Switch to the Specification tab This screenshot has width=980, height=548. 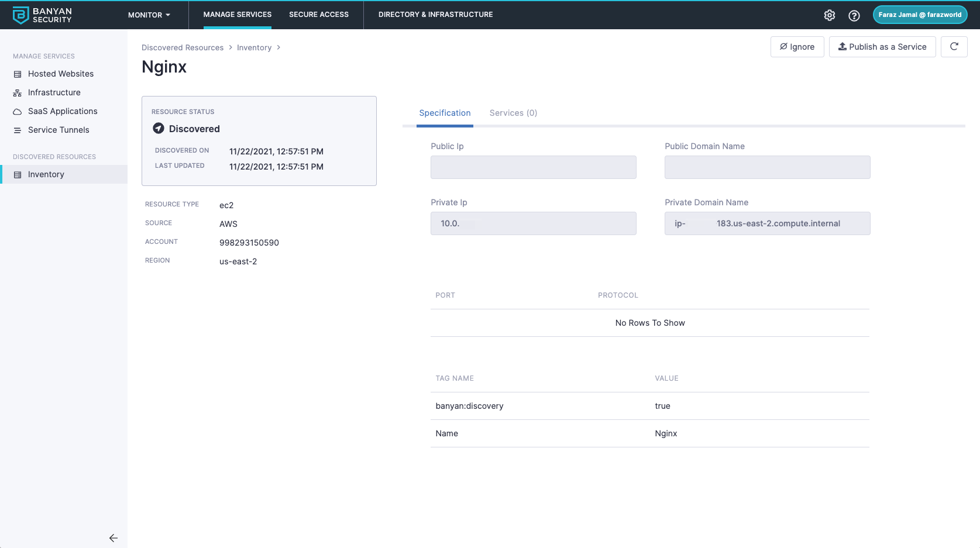(x=445, y=113)
